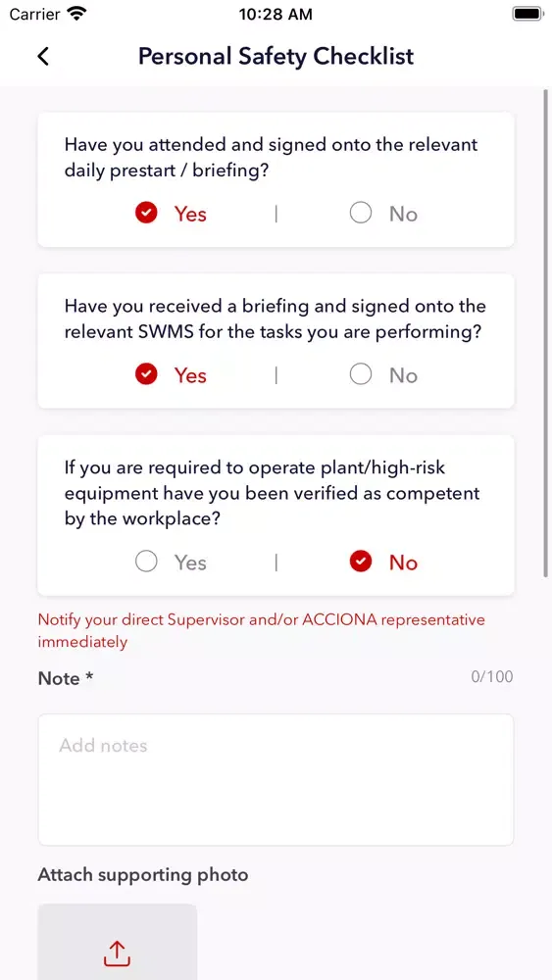Screen dimensions: 552x980
Task: Tap the back arrow in the header
Action: coord(42,56)
